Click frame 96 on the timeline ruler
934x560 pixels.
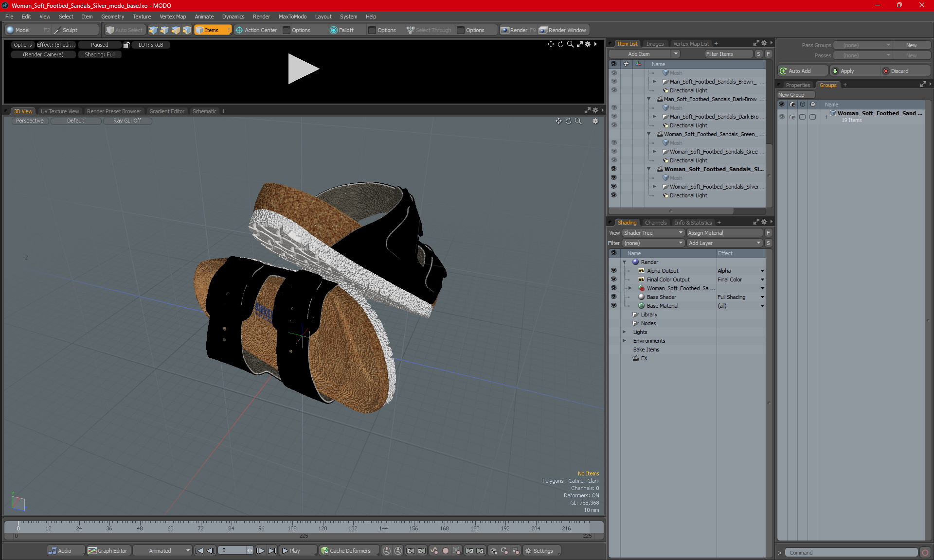pyautogui.click(x=261, y=526)
